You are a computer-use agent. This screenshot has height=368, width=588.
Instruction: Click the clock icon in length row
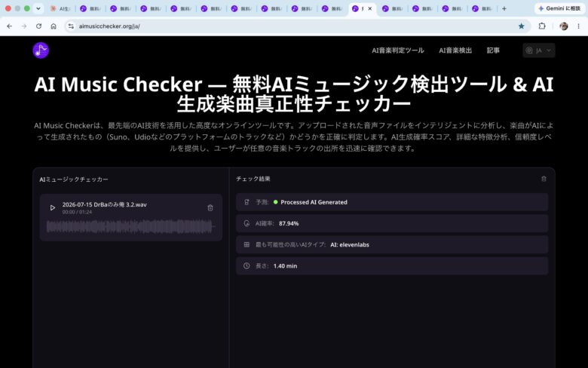[247, 266]
